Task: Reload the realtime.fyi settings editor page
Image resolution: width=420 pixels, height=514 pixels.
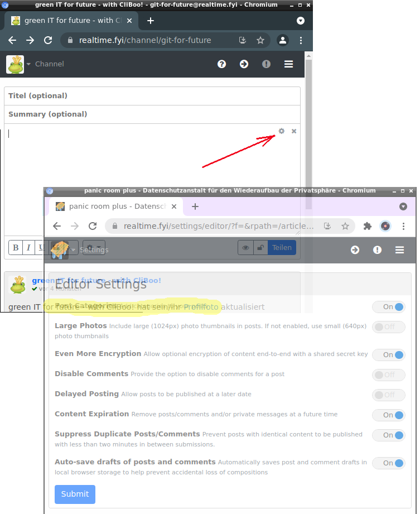Action: [x=93, y=226]
